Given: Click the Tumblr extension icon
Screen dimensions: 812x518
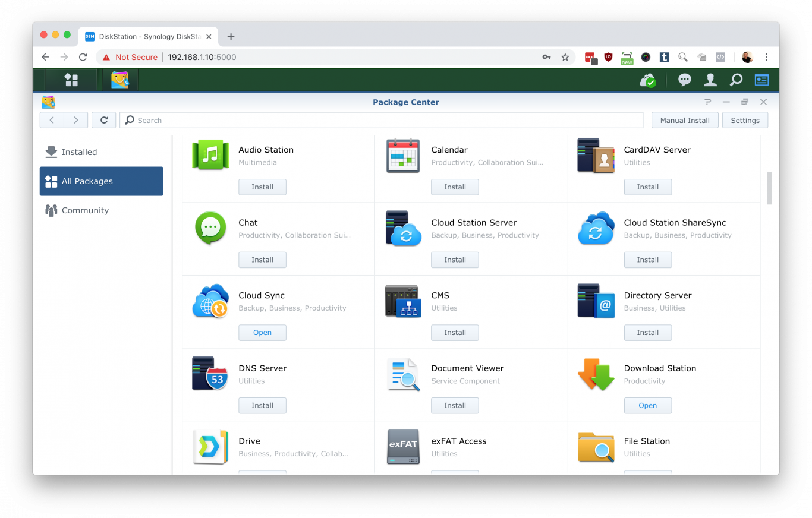Looking at the screenshot, I should 665,57.
